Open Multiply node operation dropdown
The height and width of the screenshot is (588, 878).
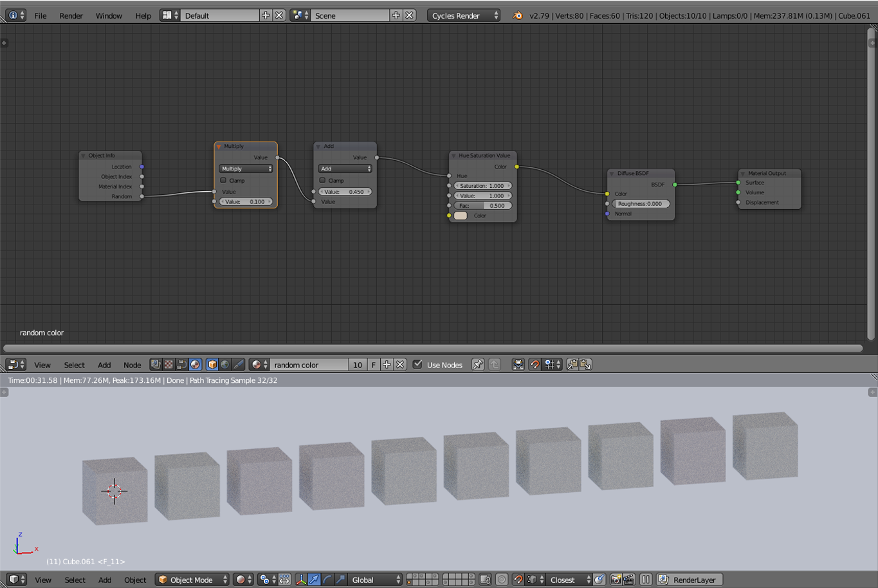point(246,169)
